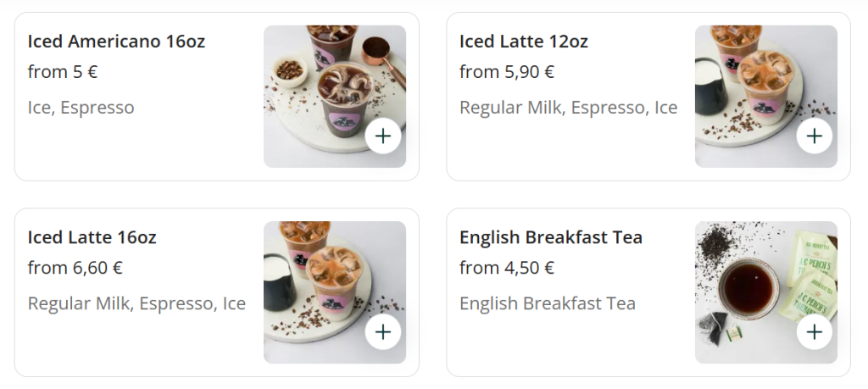
Task: Click Iced Latte 16oz ingredients description
Action: pyautogui.click(x=136, y=303)
